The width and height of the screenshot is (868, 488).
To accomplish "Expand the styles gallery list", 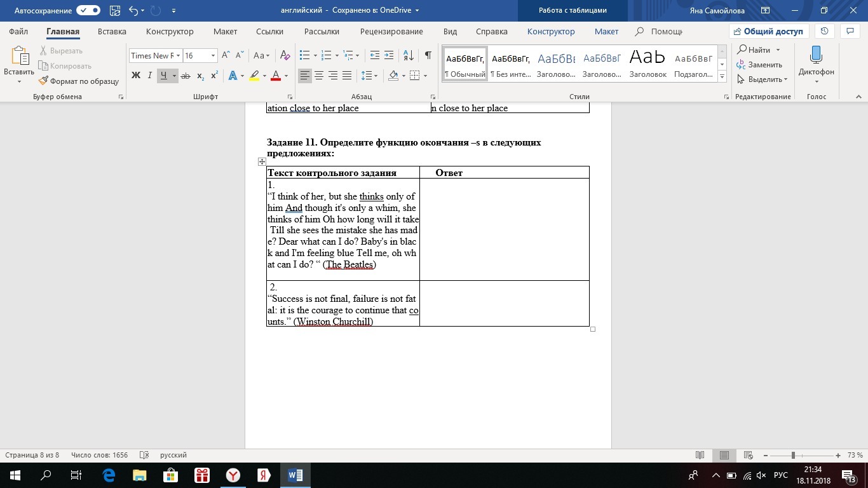I will coord(722,77).
